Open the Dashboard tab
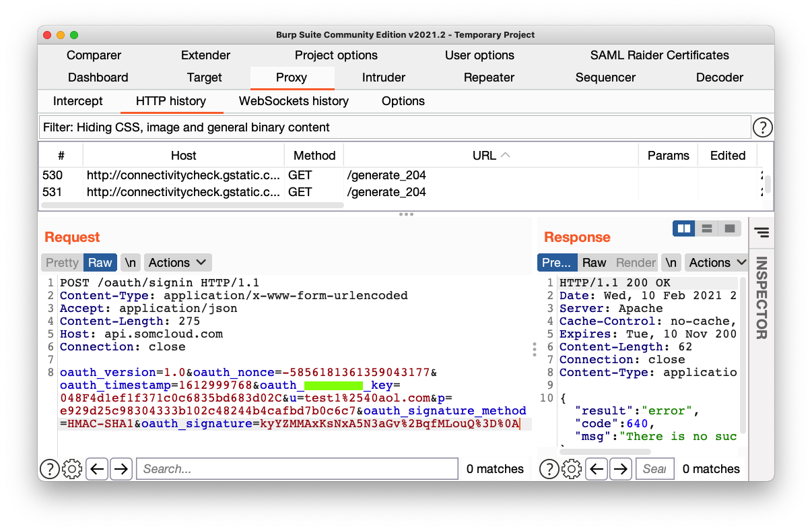812x531 pixels. pos(98,77)
